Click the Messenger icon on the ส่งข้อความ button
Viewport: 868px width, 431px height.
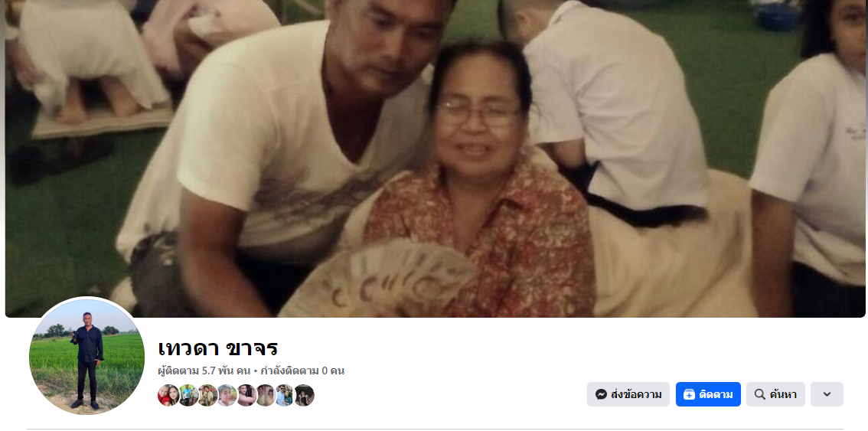click(601, 394)
